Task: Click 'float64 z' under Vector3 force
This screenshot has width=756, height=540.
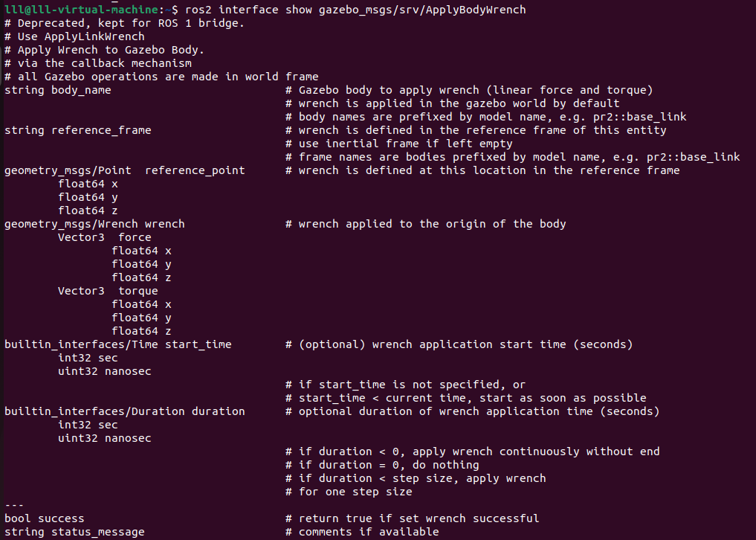Action: pyautogui.click(x=141, y=277)
